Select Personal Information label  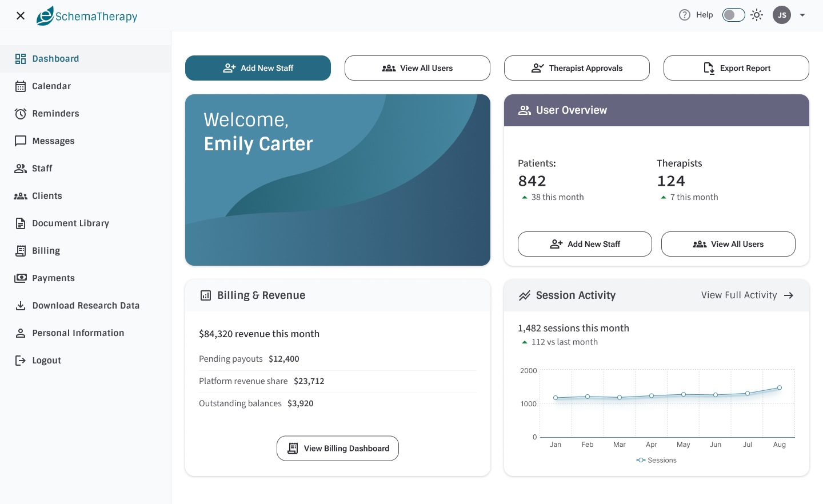[78, 333]
